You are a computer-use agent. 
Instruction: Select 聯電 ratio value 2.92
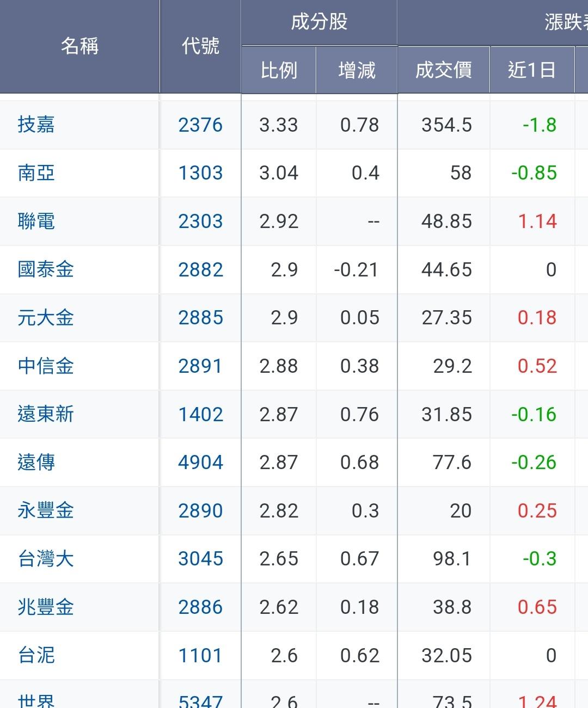click(x=279, y=221)
